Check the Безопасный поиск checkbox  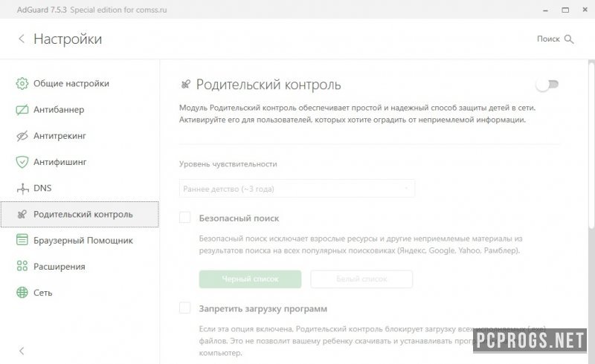coord(184,218)
